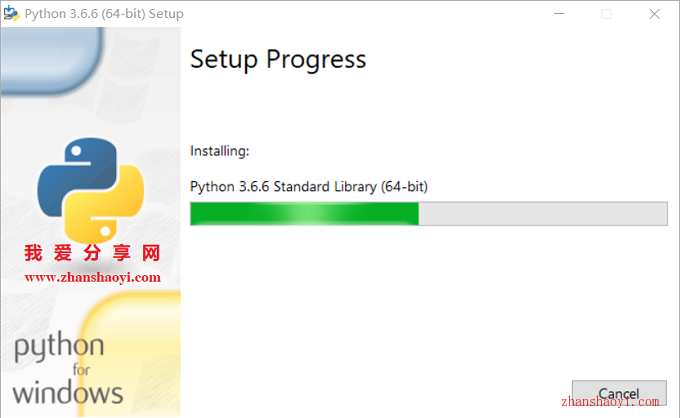Click the green filled portion of progress bar
This screenshot has width=680, height=418.
(304, 213)
